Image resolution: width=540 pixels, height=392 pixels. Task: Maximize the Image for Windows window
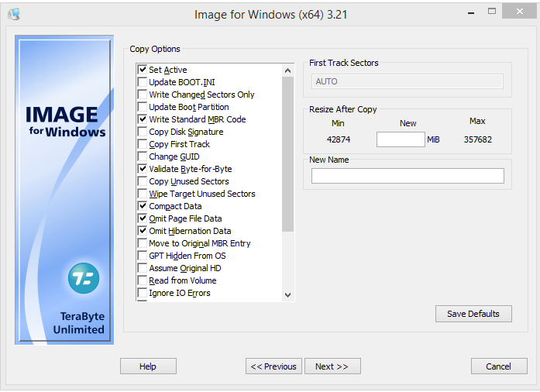click(x=492, y=12)
